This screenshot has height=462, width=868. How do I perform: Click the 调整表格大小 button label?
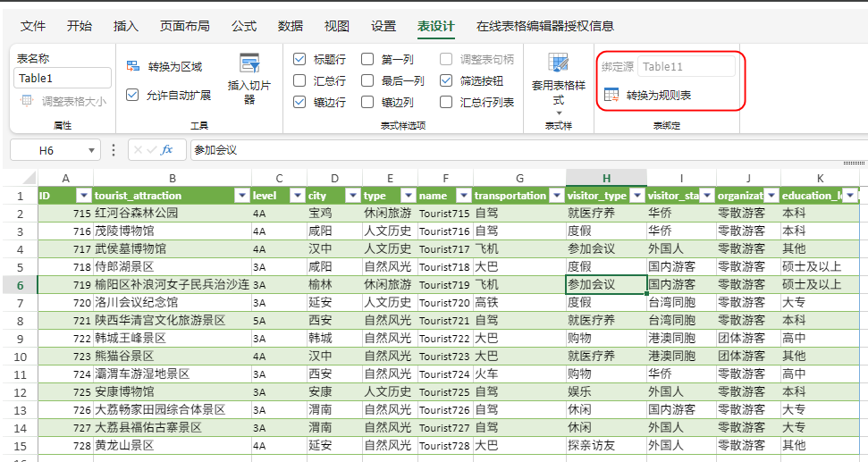pyautogui.click(x=74, y=101)
